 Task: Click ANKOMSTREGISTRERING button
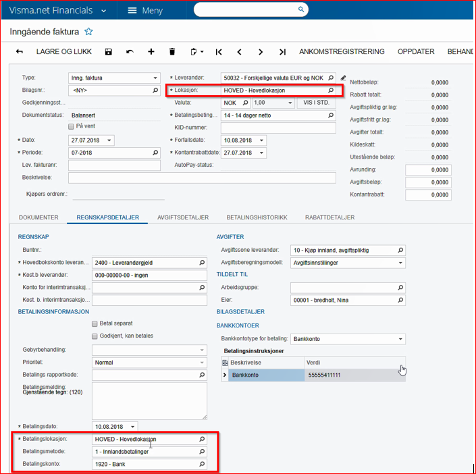[x=342, y=51]
